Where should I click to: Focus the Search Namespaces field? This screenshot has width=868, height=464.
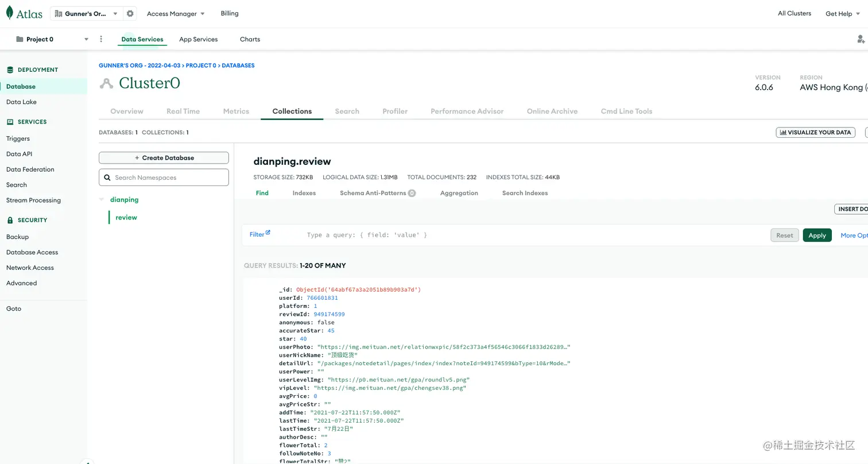click(x=164, y=177)
